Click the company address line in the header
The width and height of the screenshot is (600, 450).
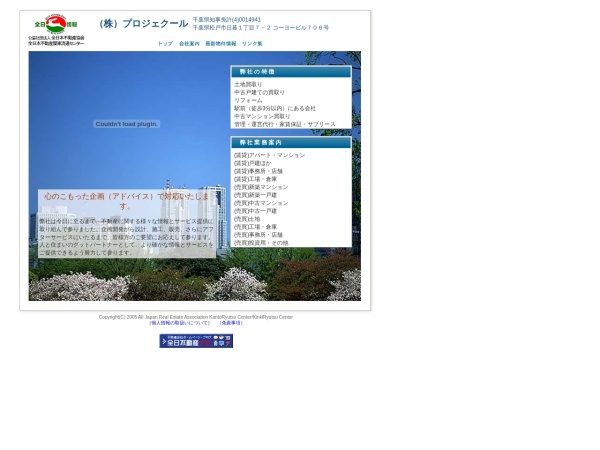click(x=260, y=28)
